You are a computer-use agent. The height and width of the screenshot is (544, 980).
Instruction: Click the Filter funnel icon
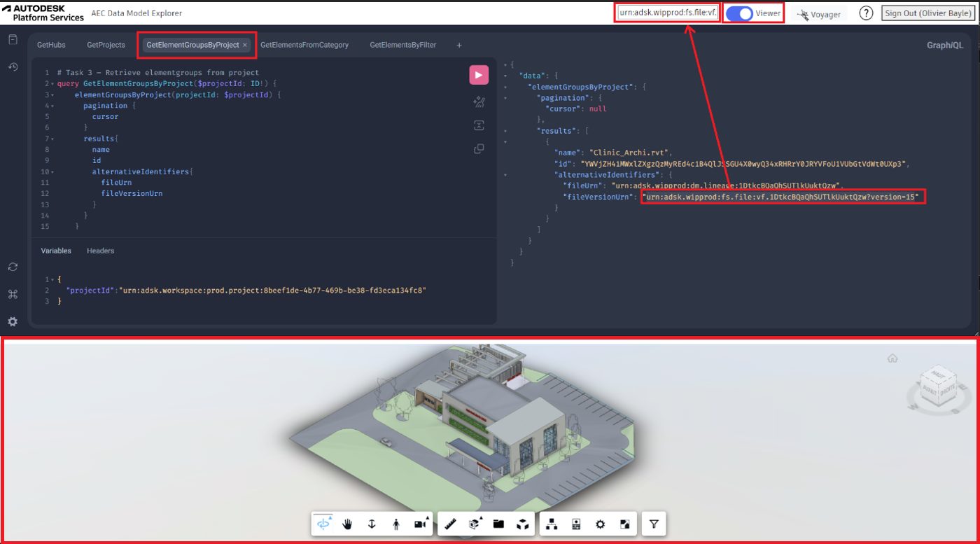click(654, 524)
